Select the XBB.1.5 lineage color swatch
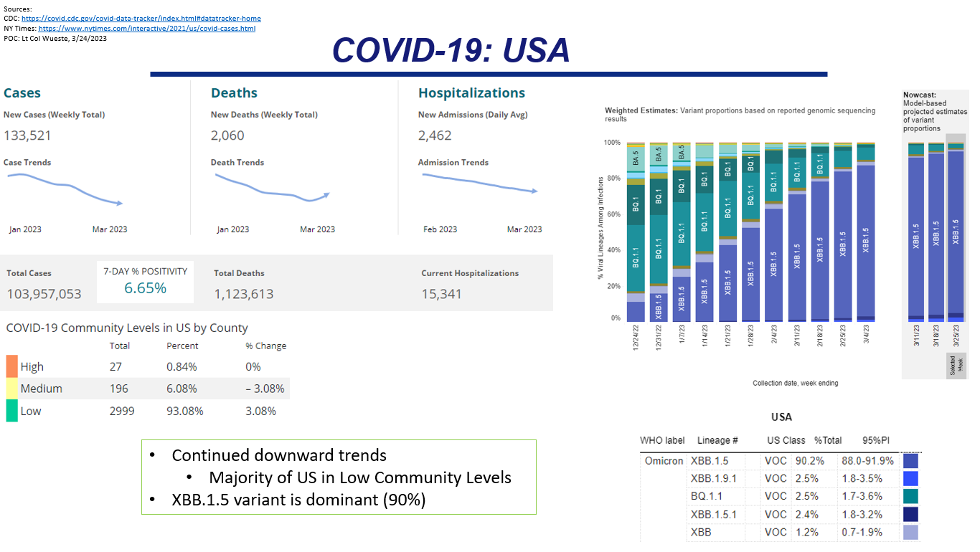The height and width of the screenshot is (552, 980). click(910, 461)
